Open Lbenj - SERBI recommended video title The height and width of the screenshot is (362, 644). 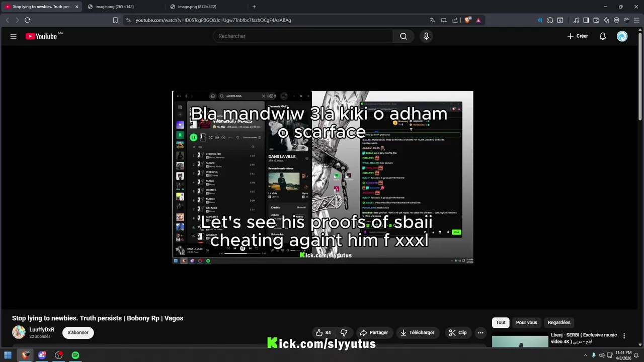[584, 338]
